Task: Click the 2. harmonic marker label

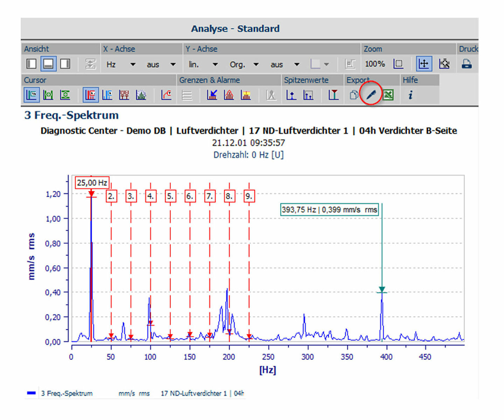Action: [x=111, y=196]
